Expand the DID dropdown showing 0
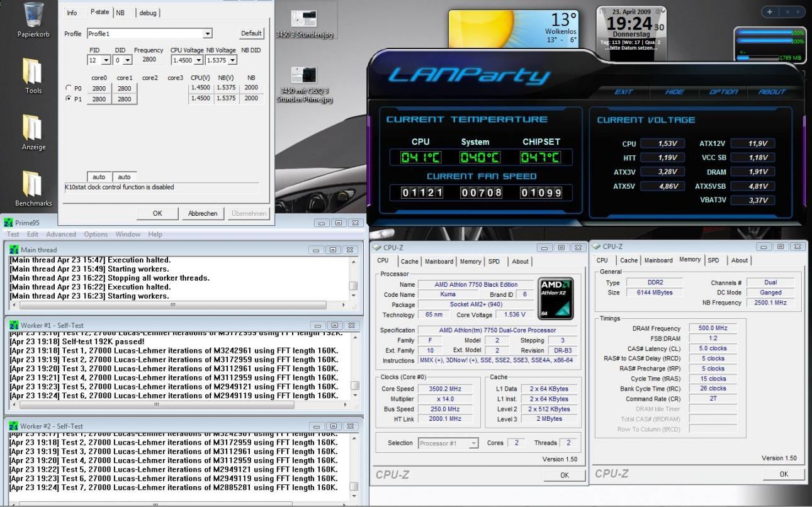This screenshot has width=812, height=507. point(127,60)
